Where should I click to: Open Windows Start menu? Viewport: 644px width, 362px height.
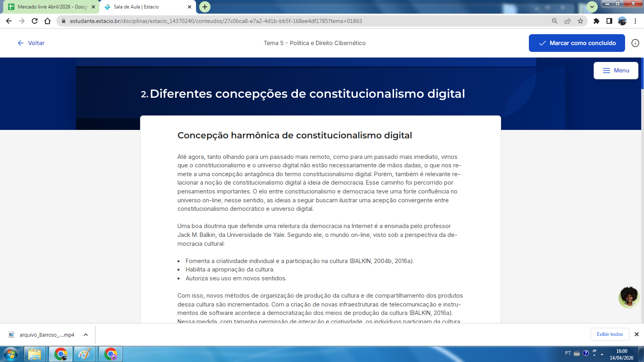[10, 354]
